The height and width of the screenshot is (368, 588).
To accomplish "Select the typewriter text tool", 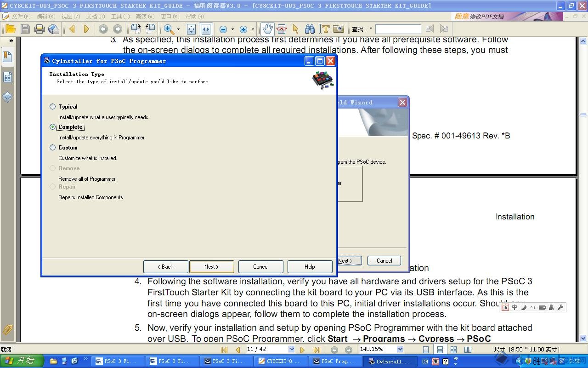I will (325, 29).
